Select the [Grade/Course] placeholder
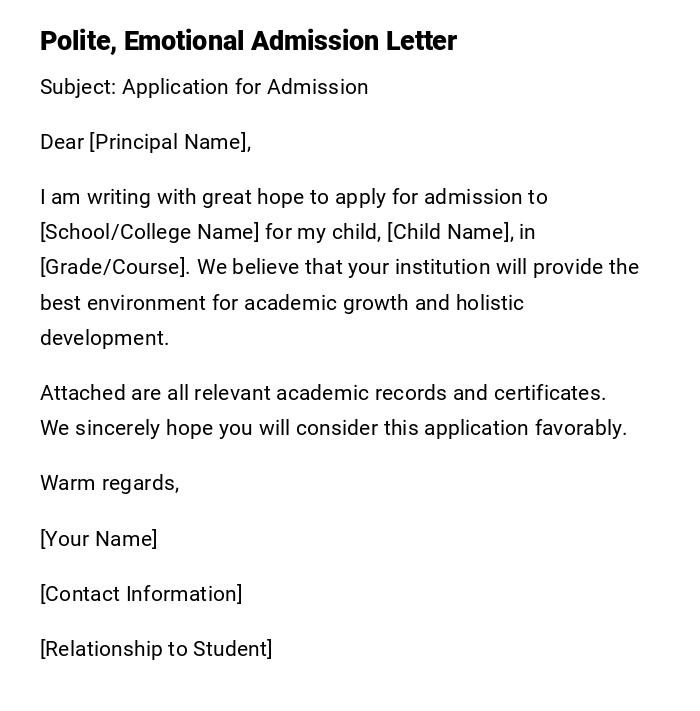This screenshot has width=700, height=711. (114, 267)
